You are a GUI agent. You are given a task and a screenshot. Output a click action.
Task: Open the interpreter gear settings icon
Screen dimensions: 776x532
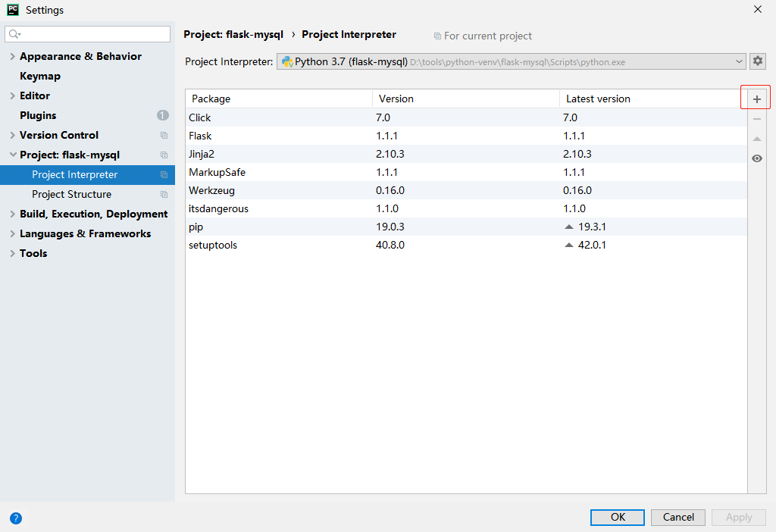758,61
